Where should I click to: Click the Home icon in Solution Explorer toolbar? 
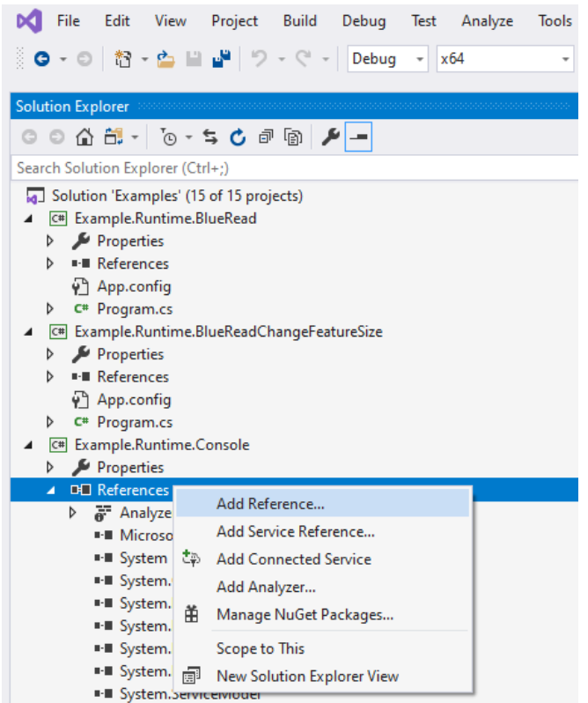85,137
